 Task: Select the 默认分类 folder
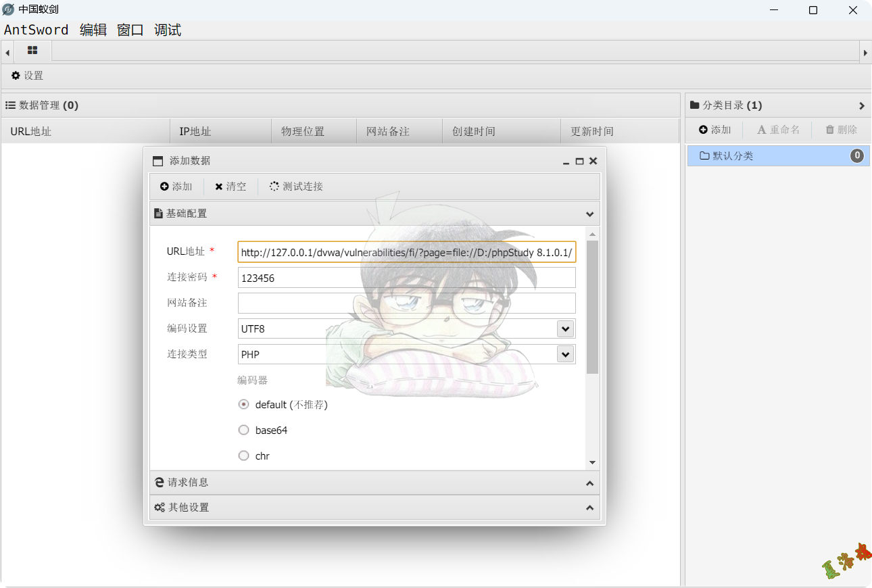point(778,155)
